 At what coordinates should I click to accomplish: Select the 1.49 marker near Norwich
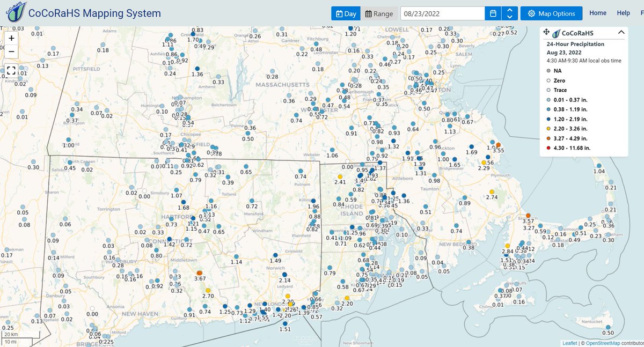point(275,255)
